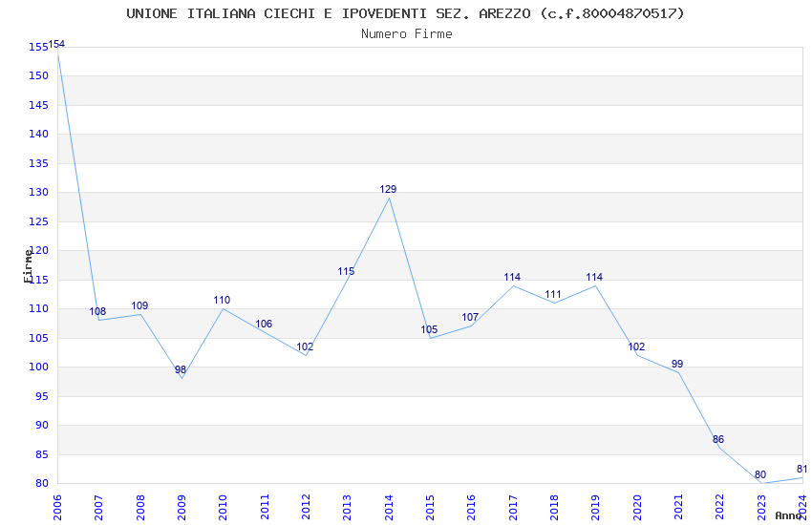Screen dimensions: 812x525
Task: Select the 129 peak data label
Action: [388, 189]
